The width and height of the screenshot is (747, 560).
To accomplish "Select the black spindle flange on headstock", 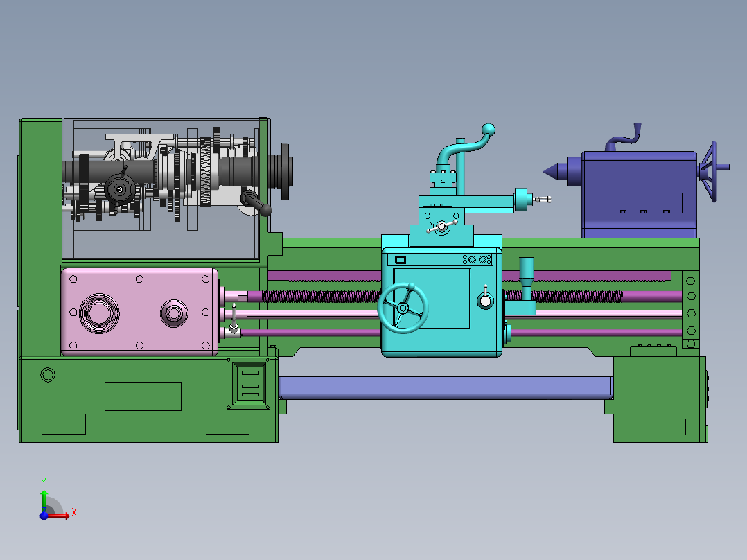I will 285,172.
